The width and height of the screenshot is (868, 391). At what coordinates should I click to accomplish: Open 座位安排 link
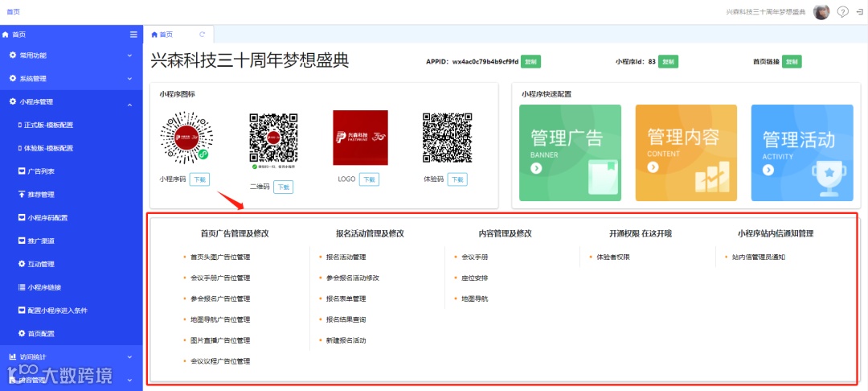point(475,278)
